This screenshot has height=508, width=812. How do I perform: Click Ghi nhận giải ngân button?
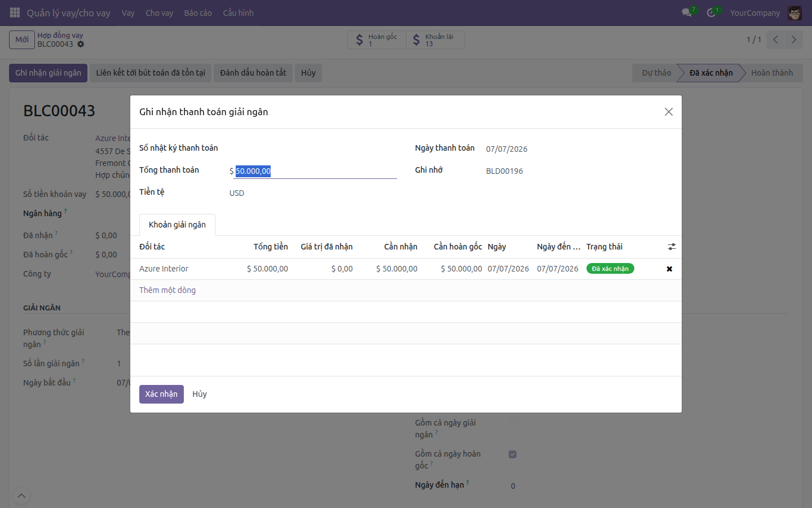48,73
